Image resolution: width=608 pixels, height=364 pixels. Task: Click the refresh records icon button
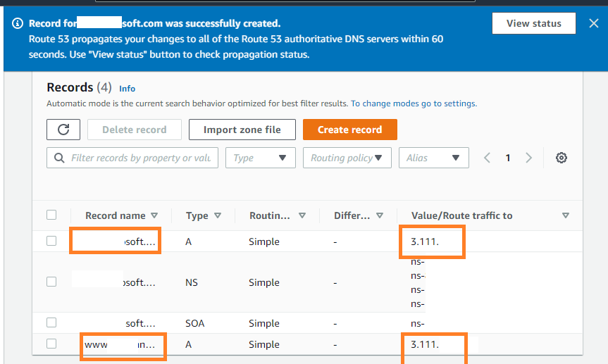point(63,130)
